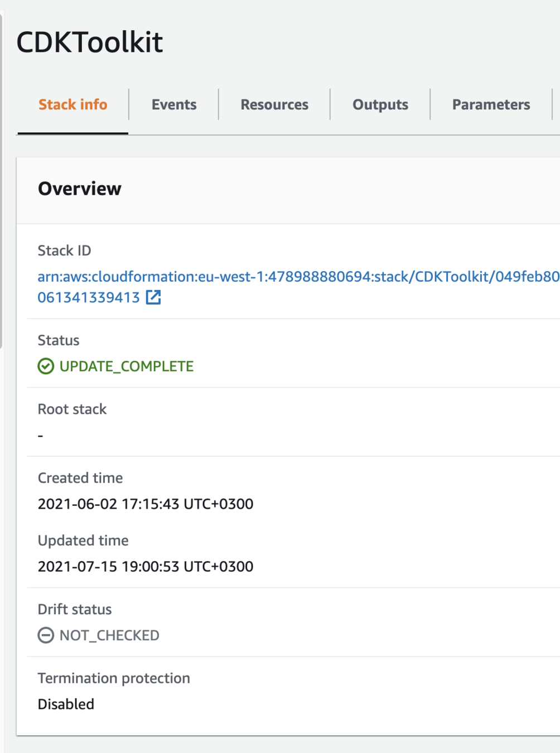
Task: Click the created time 2021-06-02 17:15:43 value
Action: click(x=146, y=504)
